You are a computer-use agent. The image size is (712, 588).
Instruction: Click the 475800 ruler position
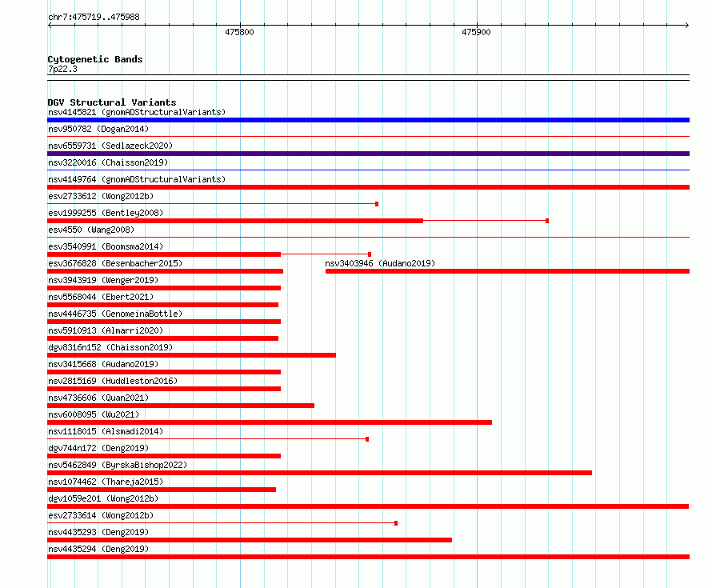(239, 32)
